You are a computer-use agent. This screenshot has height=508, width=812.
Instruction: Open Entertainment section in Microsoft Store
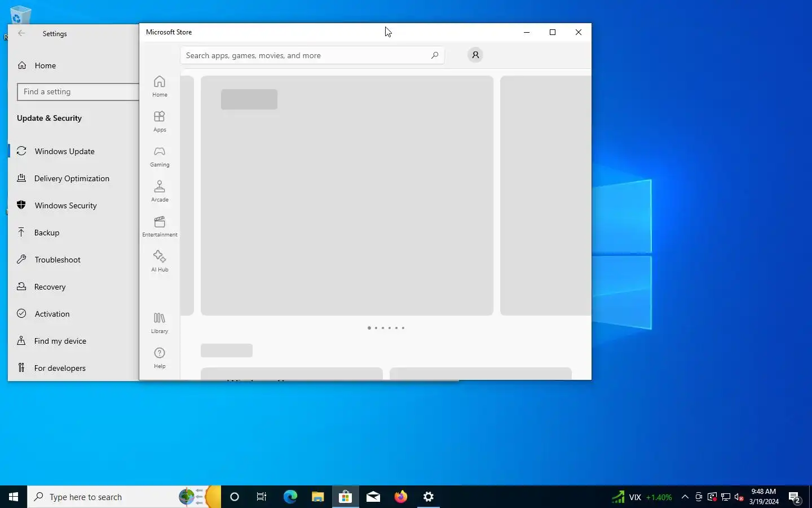160,226
